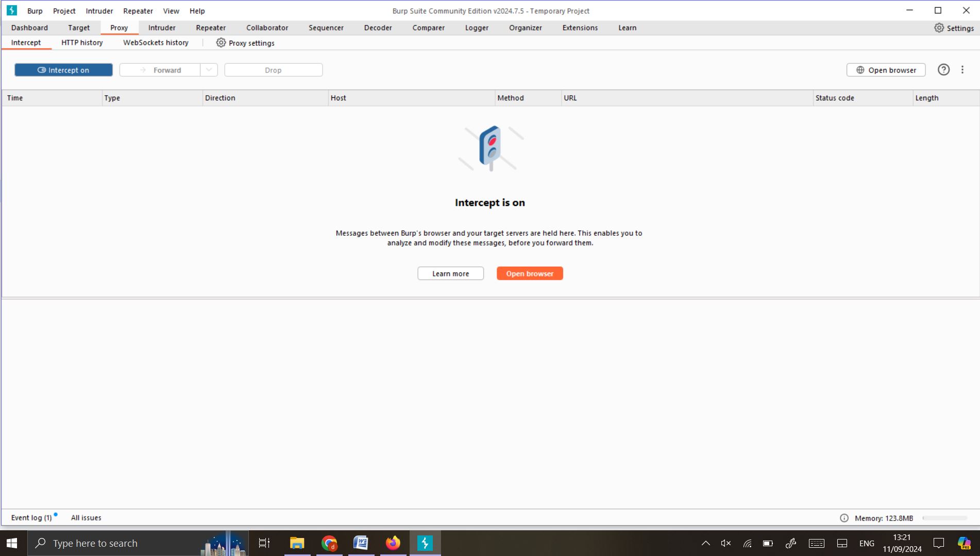Click the Burp Suite logo icon
Screen dimensions: 980x556
click(11, 10)
